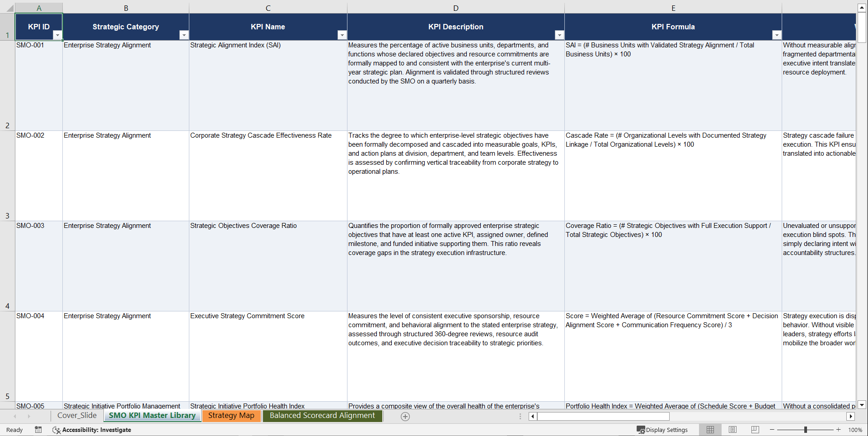
Task: Select Strategic Alignment Index (SAI) cell
Action: (x=268, y=86)
